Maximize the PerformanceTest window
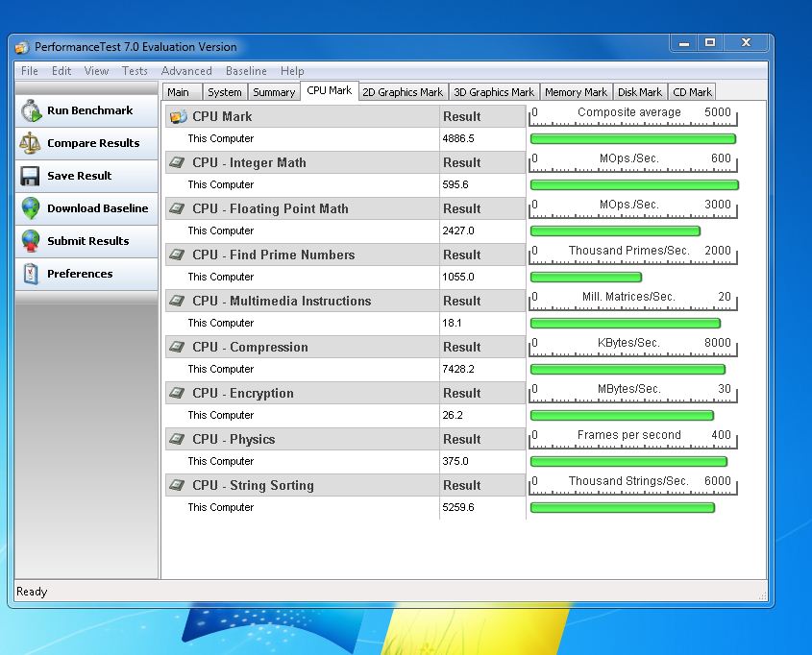 710,42
